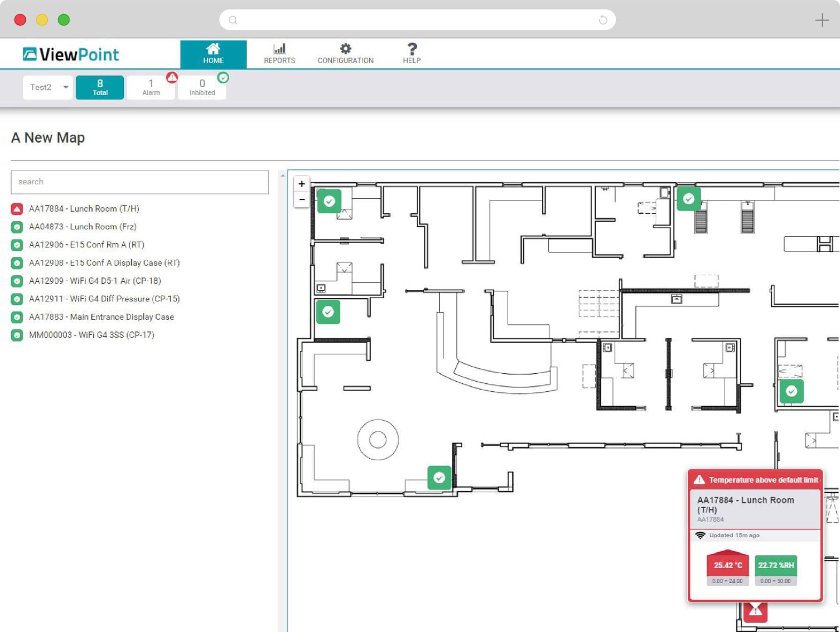Click the ViewPoint logo

69,53
